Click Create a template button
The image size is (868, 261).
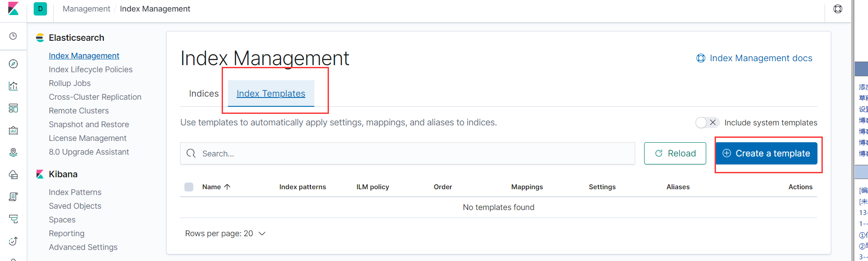click(x=766, y=153)
